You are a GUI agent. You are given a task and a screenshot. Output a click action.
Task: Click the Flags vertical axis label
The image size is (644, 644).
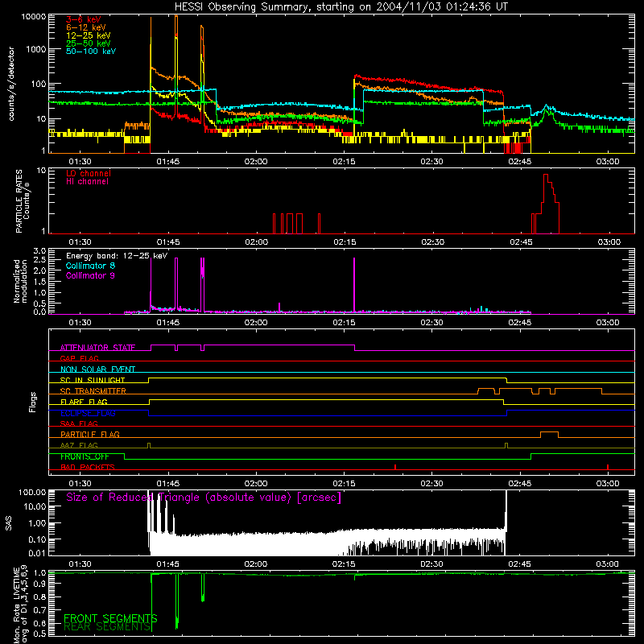[x=33, y=402]
